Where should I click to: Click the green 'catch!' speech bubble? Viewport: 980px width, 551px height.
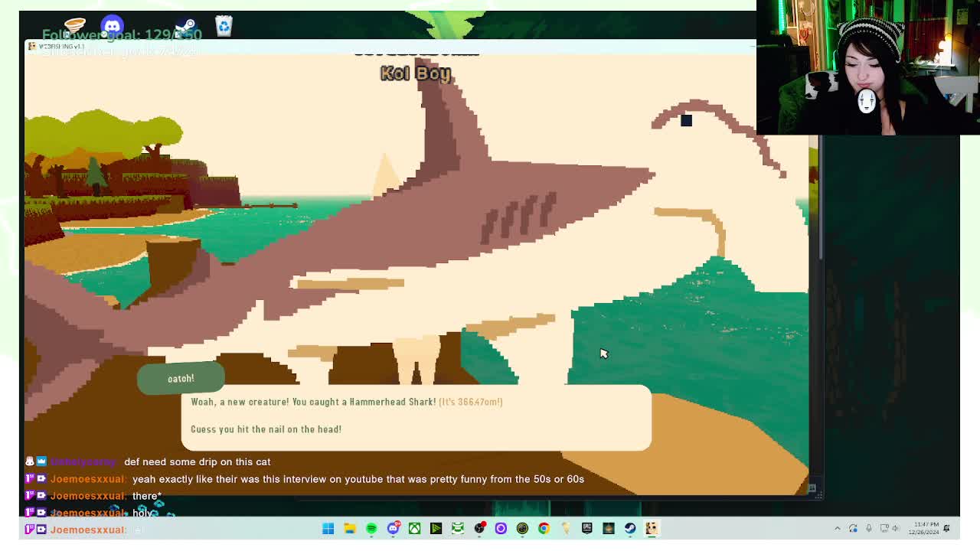181,378
